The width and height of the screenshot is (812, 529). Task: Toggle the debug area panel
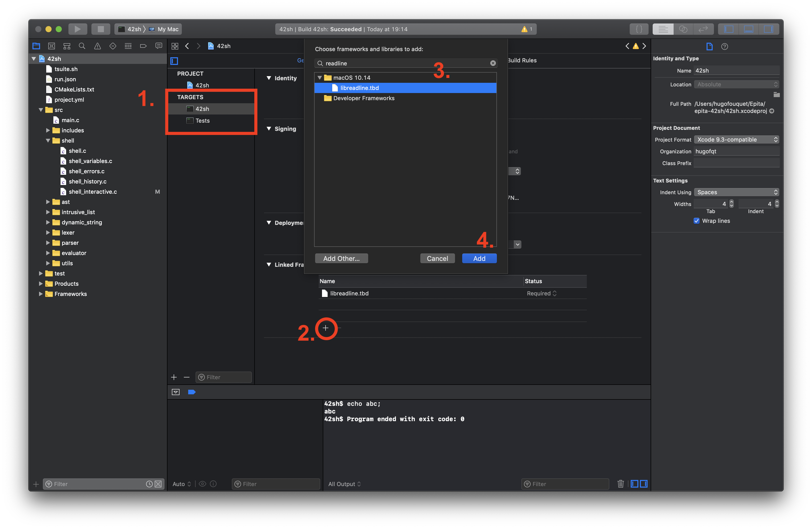point(748,29)
